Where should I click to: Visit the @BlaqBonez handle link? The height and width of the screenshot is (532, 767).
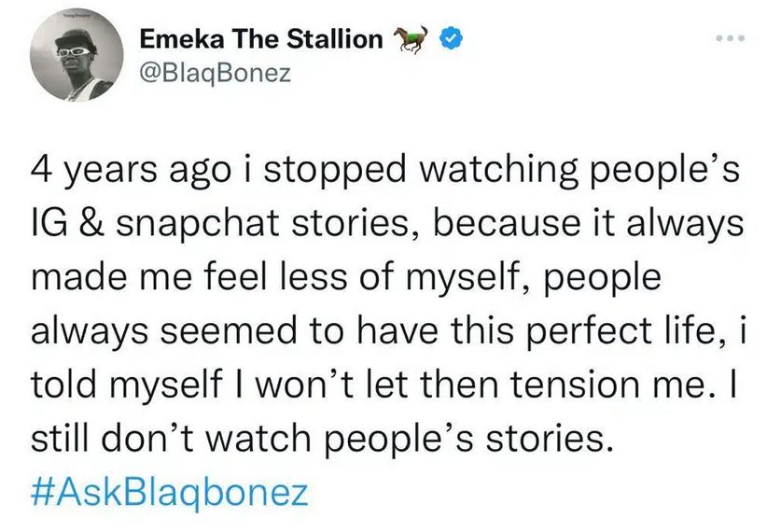point(215,74)
